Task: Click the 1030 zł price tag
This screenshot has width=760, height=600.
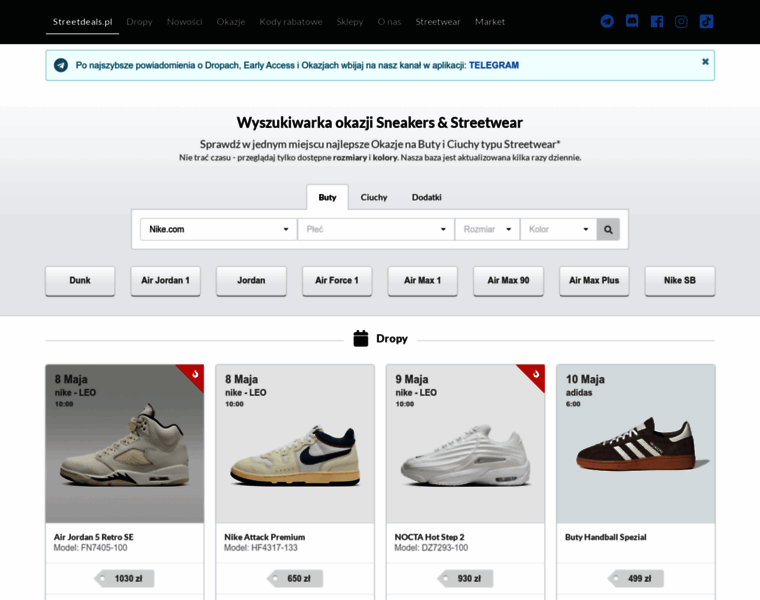Action: point(125,578)
